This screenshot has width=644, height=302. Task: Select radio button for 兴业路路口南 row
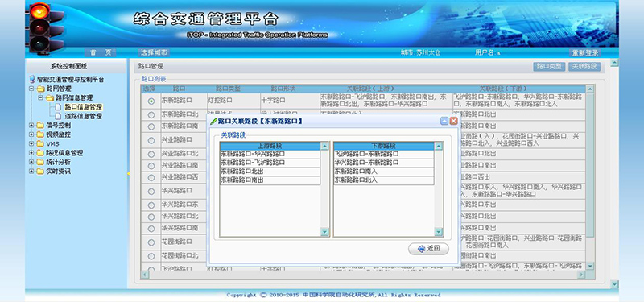click(151, 166)
